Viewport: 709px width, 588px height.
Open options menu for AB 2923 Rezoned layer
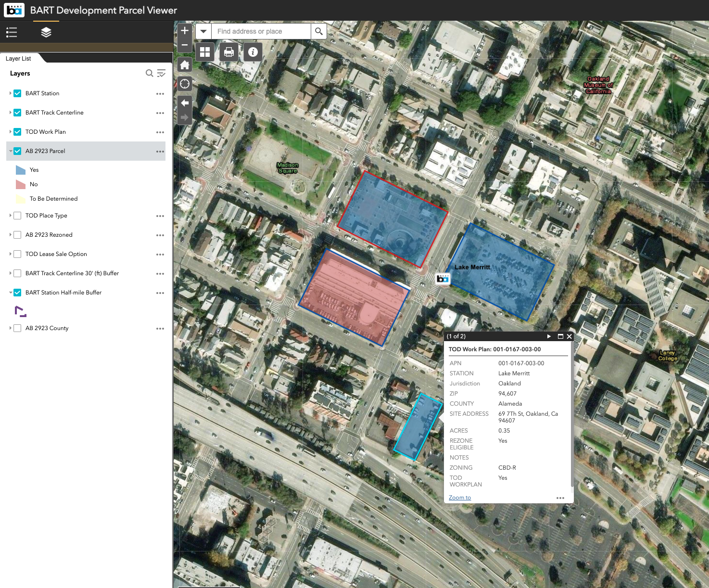coord(160,235)
